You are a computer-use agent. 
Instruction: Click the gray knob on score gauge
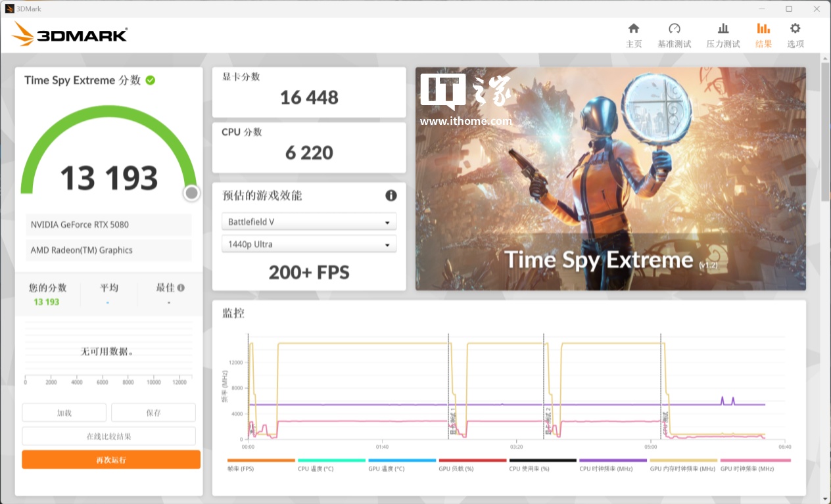(x=191, y=193)
